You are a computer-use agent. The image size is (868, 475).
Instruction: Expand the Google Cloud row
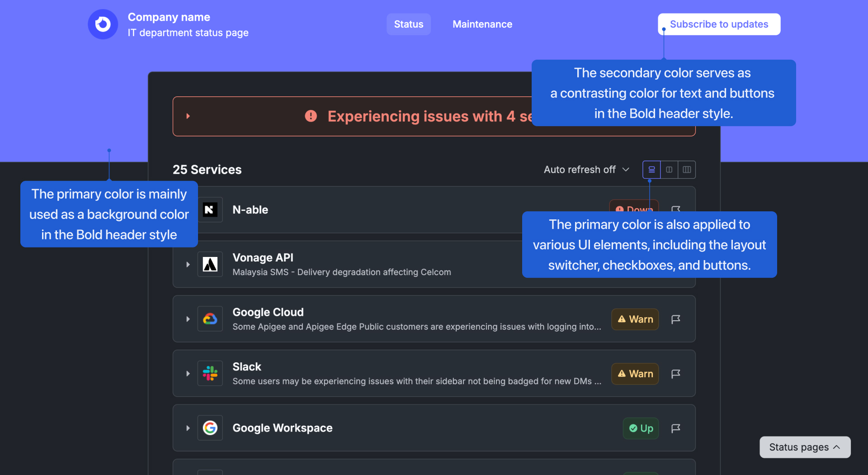tap(188, 319)
